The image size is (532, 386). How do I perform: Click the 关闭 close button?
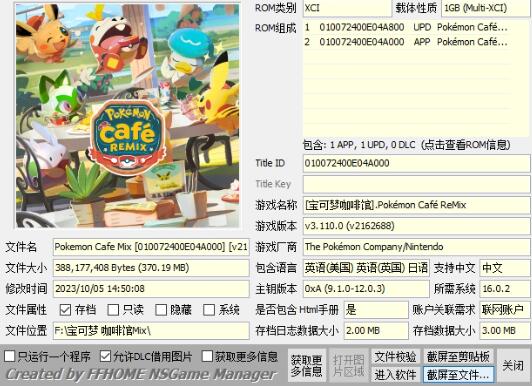pos(513,366)
